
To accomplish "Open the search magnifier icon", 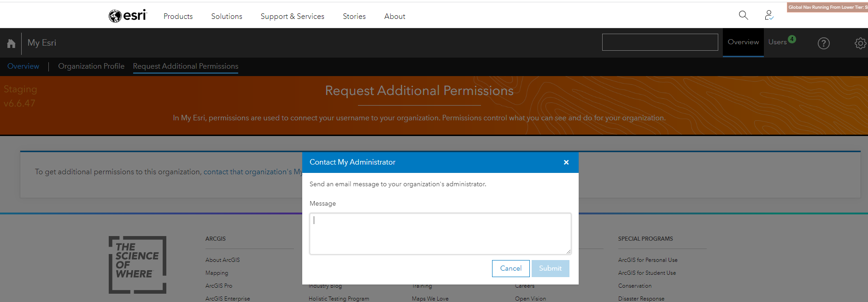I will (x=743, y=15).
